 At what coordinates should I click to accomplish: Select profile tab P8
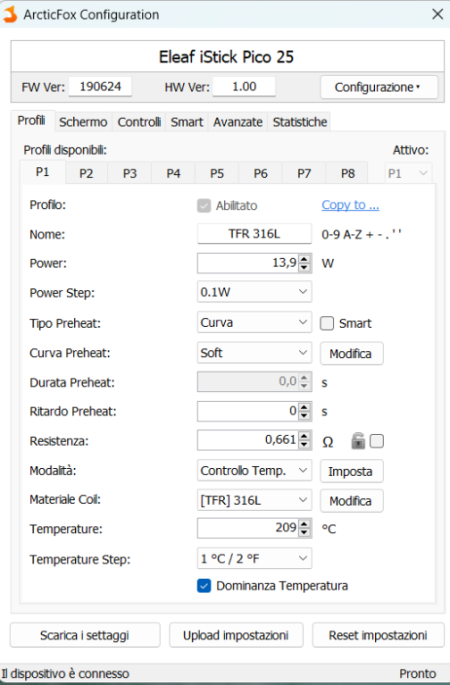[x=348, y=173]
